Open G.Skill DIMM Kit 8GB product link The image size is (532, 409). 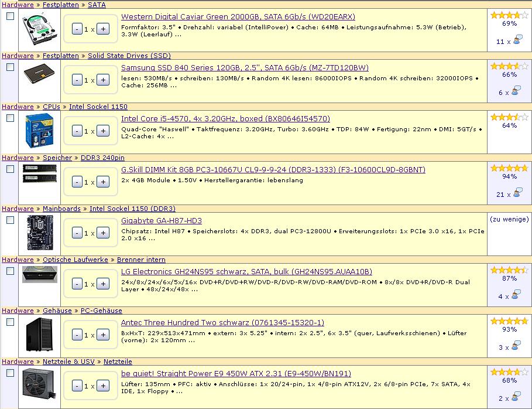273,169
